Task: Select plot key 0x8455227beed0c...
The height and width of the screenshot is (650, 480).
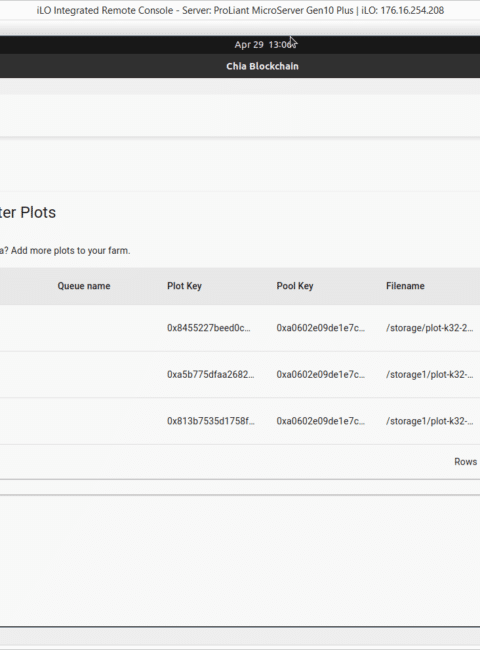Action: [x=208, y=328]
